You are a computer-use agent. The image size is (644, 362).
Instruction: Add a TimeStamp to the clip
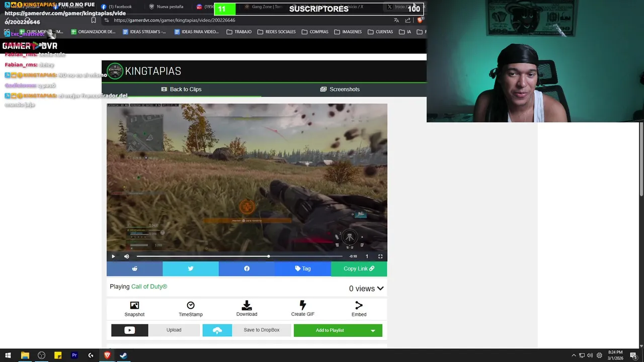191,309
